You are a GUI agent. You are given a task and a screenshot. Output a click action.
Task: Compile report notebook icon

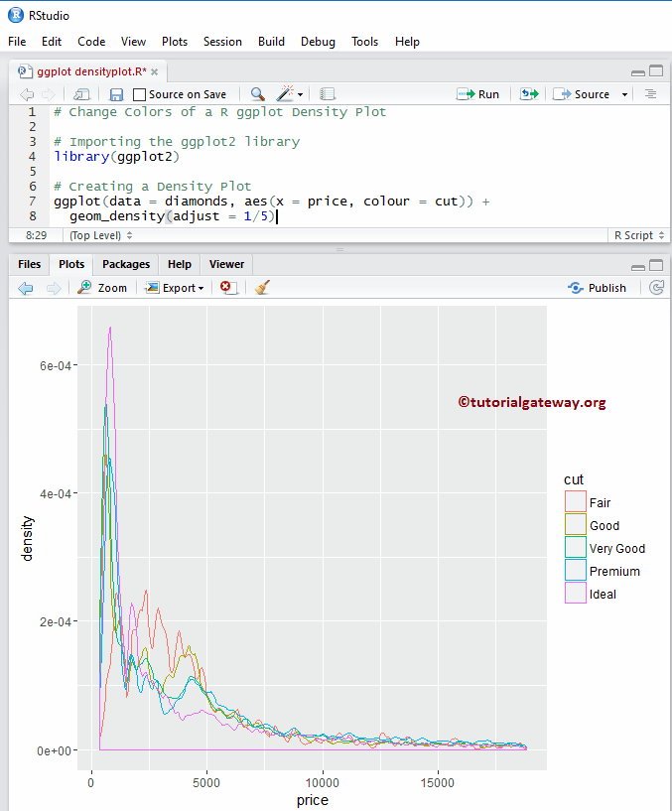coord(327,94)
